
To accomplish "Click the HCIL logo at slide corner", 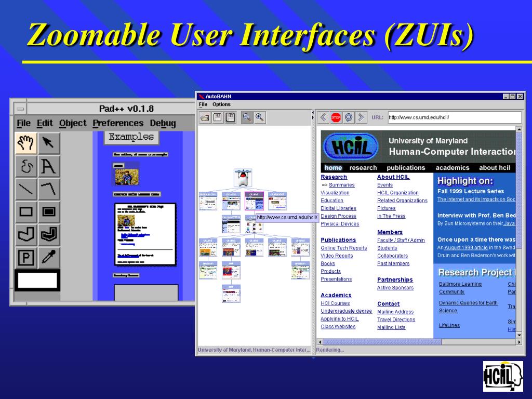I will [503, 376].
